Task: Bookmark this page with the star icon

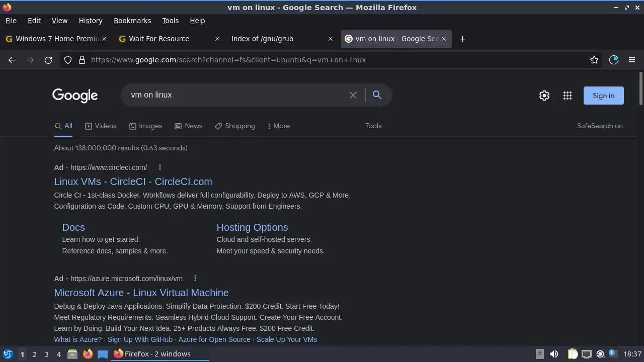Action: click(x=594, y=60)
